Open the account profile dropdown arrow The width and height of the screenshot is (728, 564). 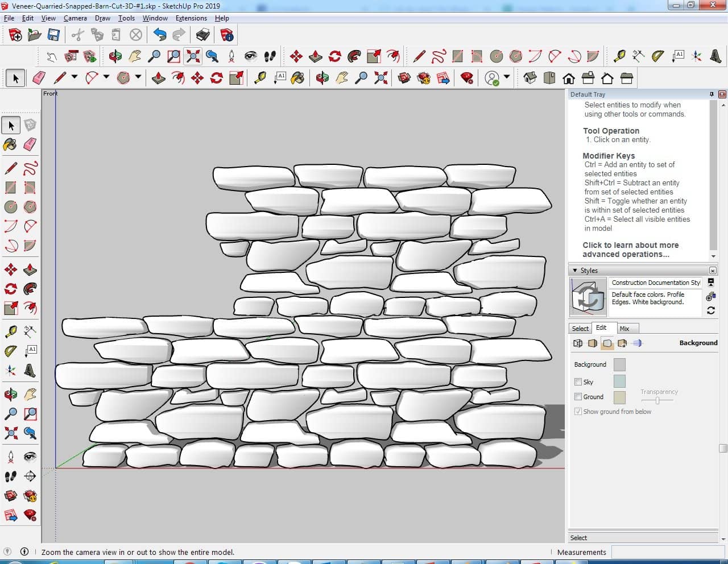pos(506,77)
